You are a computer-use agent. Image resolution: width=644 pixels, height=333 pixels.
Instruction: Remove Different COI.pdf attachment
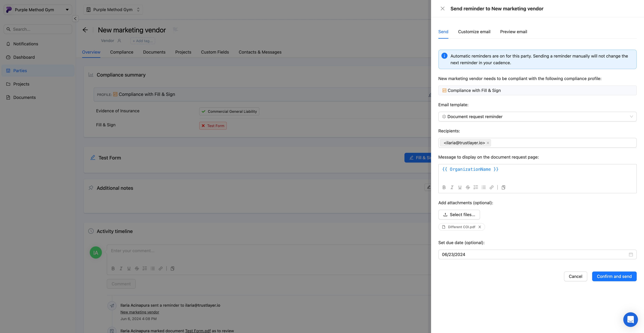click(479, 227)
